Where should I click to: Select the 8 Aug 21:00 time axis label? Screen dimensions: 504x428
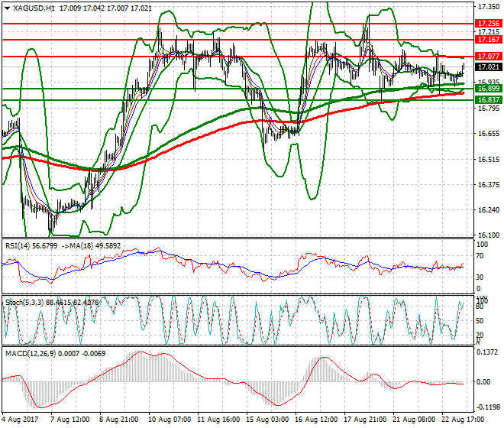119,420
